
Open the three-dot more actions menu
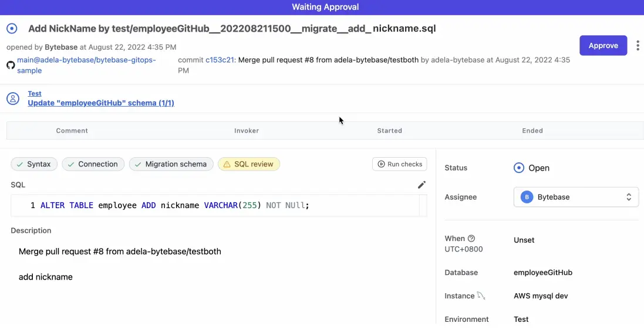[x=638, y=45]
